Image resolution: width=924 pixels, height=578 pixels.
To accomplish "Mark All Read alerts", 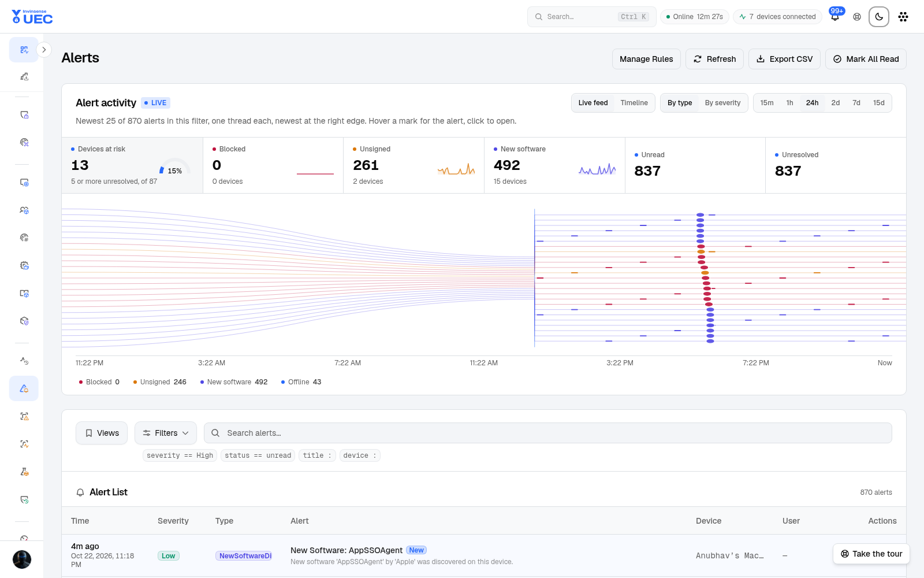I will click(866, 59).
